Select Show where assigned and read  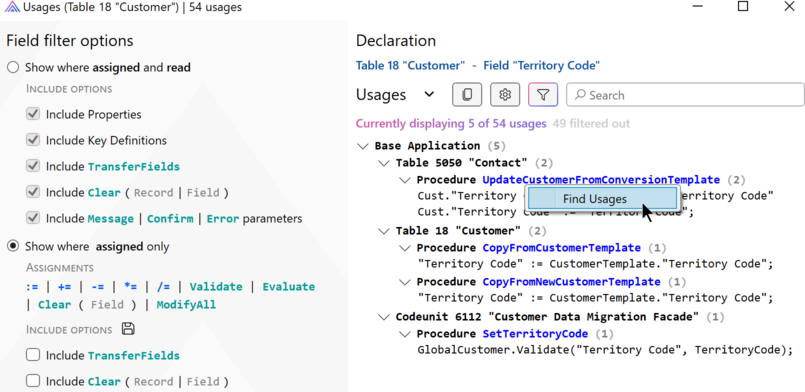tap(13, 67)
